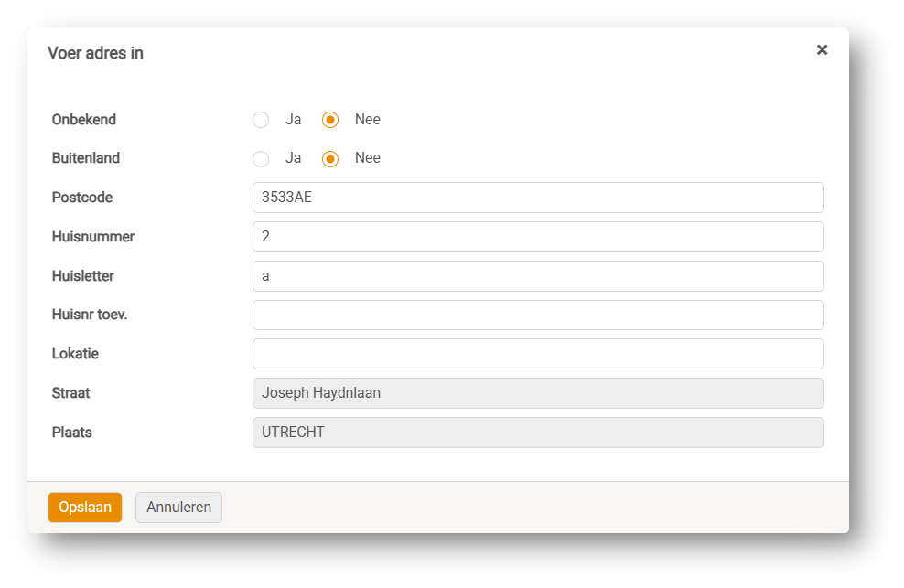Click the Straat label text
The height and width of the screenshot is (588, 904).
click(71, 393)
